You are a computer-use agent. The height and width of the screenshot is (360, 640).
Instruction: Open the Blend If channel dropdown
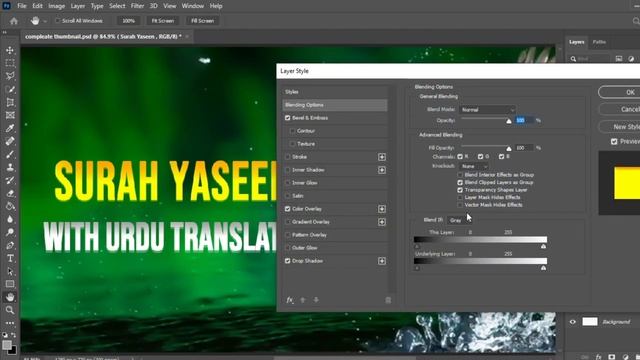[460, 220]
